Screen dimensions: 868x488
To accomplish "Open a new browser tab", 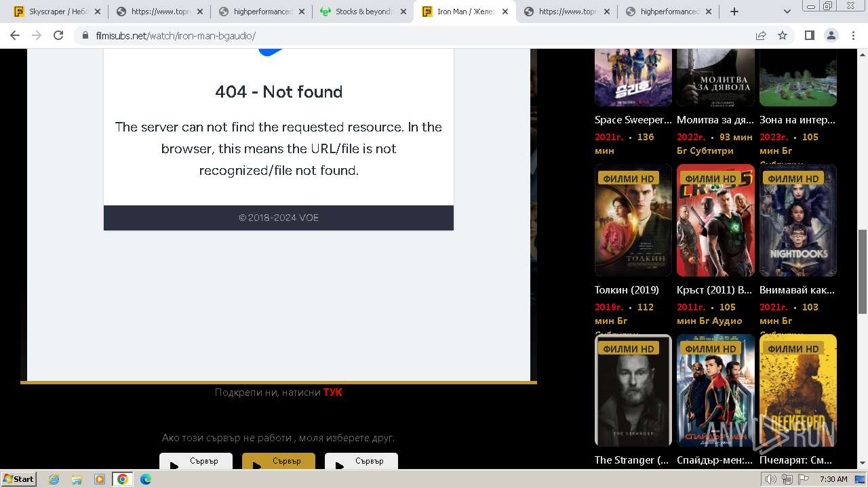I will (x=734, y=12).
